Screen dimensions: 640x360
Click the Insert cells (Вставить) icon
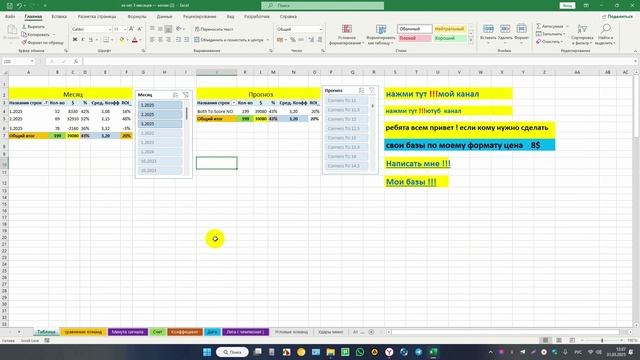coord(488,29)
